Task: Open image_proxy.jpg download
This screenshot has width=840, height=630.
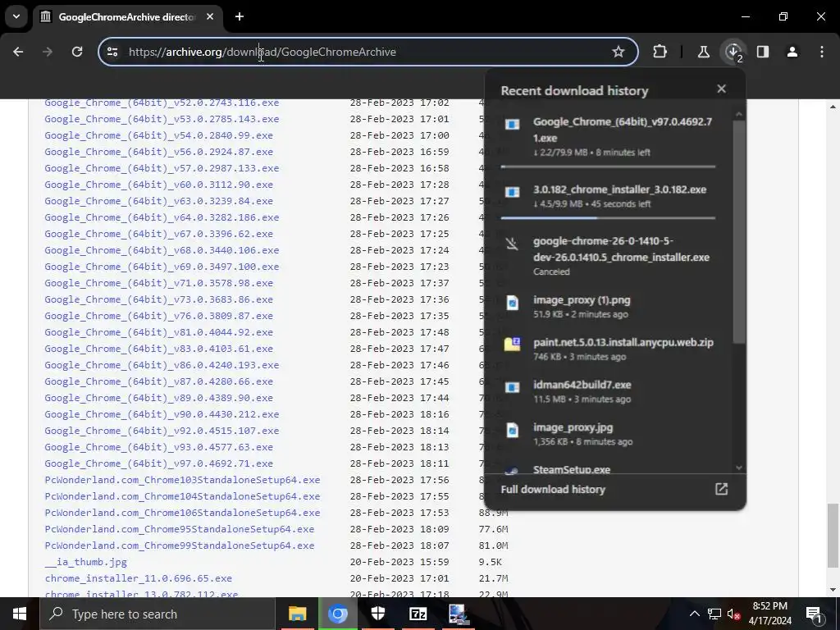Action: pos(608,433)
